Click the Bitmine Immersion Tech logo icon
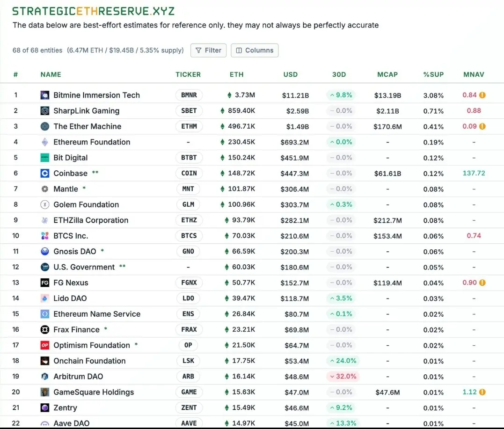The width and height of the screenshot is (504, 429). point(45,95)
